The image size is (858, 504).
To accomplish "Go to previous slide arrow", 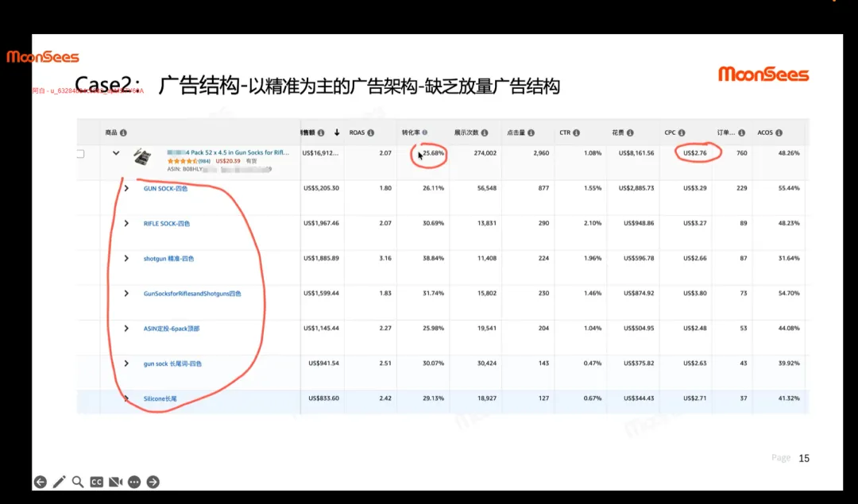I will coord(40,482).
